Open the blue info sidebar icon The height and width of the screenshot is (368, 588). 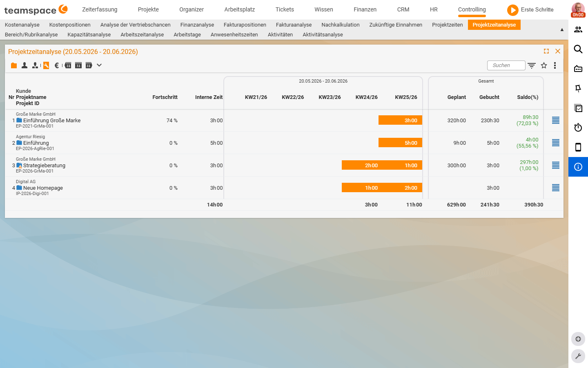(x=578, y=167)
